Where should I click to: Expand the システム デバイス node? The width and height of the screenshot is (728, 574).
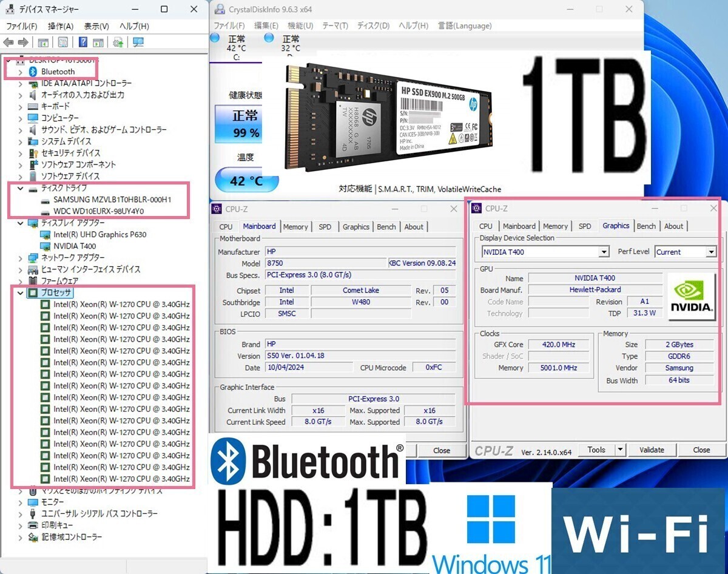click(x=20, y=141)
